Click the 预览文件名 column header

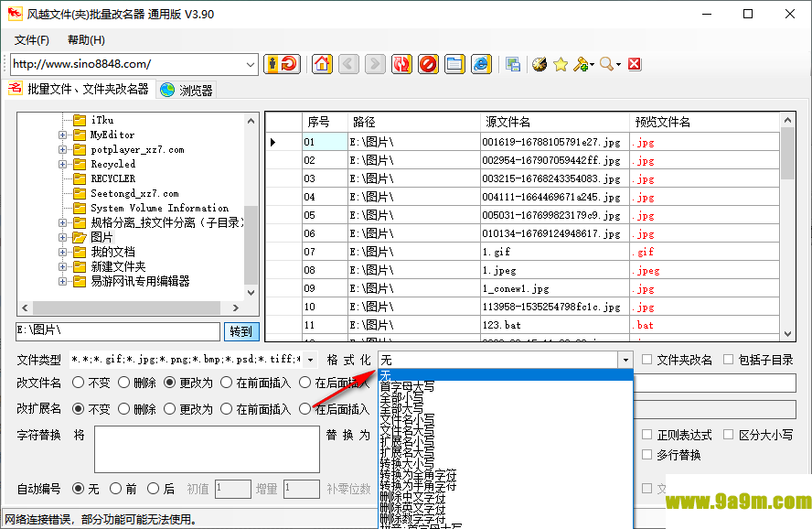click(x=704, y=123)
